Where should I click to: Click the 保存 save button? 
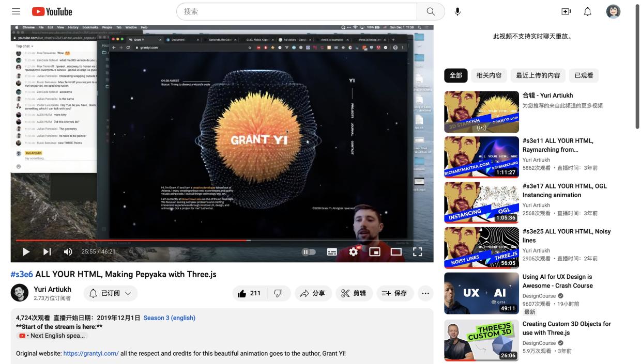tap(395, 293)
